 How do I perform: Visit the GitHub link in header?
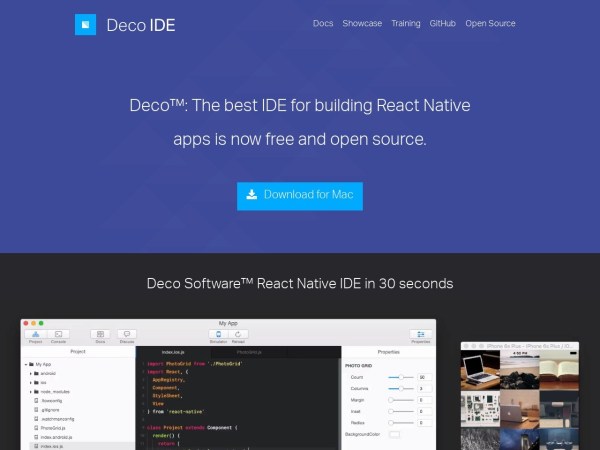click(443, 23)
